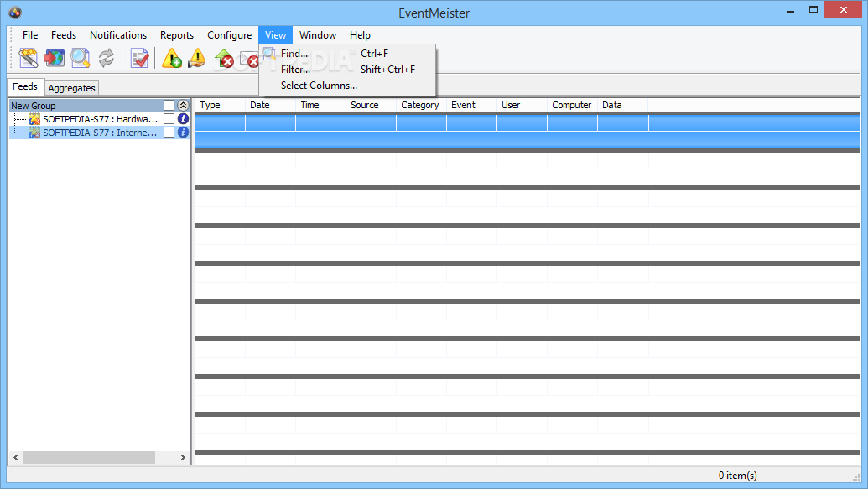Choose Filter... from the View menu
This screenshot has height=489, width=868.
coord(347,70)
